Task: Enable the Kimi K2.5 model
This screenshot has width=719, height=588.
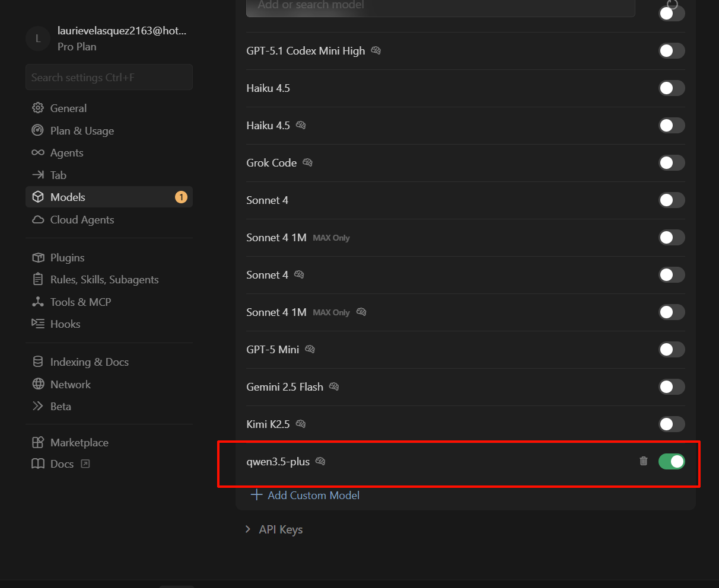Action: [672, 424]
